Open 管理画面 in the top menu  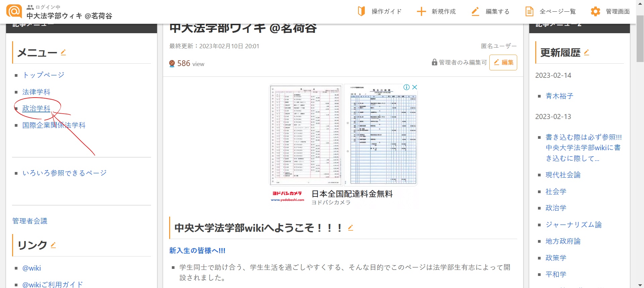coord(617,11)
